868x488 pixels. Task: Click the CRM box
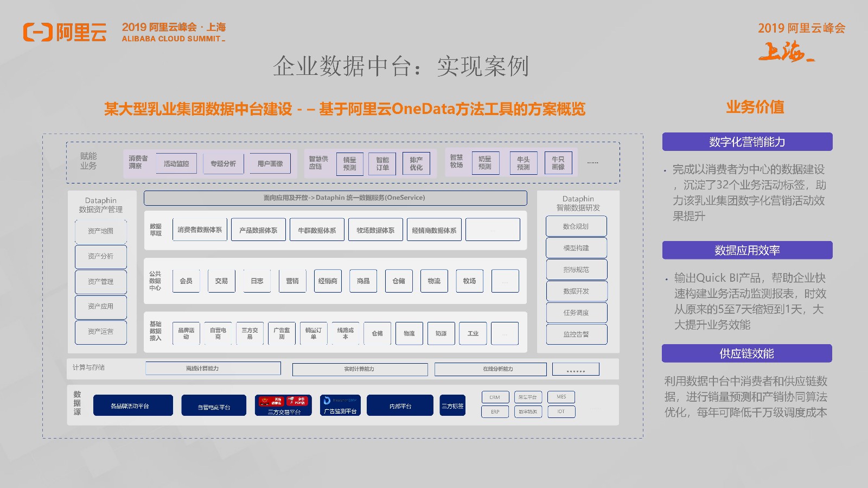tap(495, 397)
